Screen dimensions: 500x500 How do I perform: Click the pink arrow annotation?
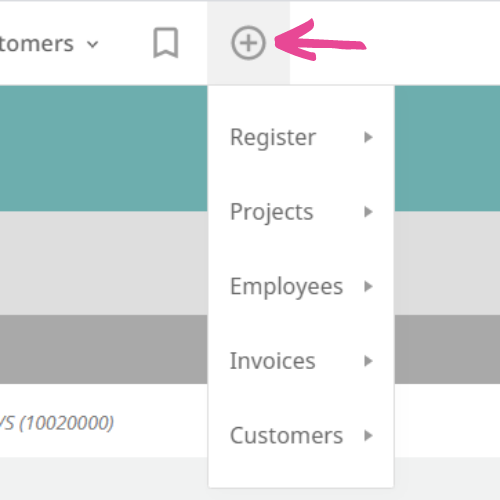320,41
